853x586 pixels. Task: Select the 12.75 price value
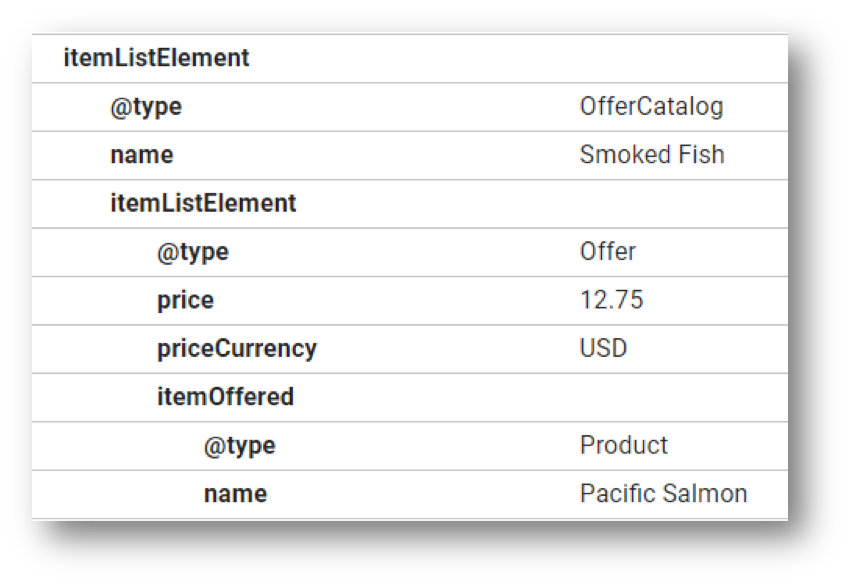pyautogui.click(x=611, y=300)
